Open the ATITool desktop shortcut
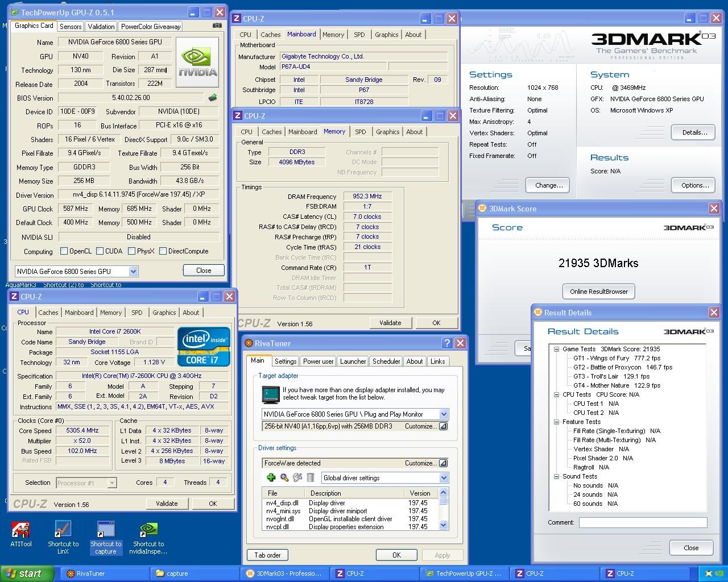 [21, 535]
